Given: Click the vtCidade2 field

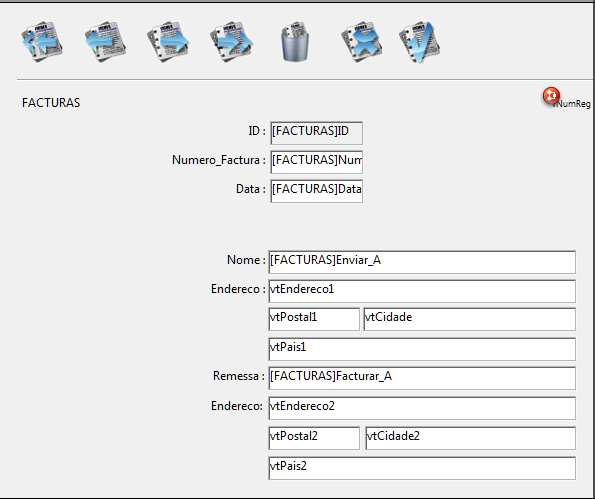Looking at the screenshot, I should [x=471, y=438].
